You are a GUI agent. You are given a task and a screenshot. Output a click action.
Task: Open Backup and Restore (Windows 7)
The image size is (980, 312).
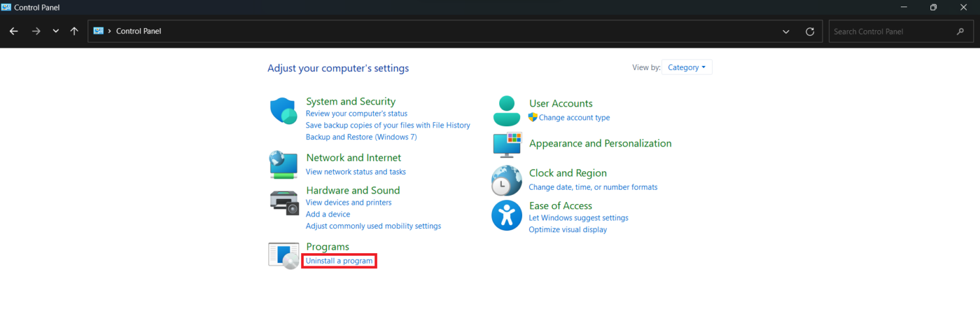tap(361, 137)
